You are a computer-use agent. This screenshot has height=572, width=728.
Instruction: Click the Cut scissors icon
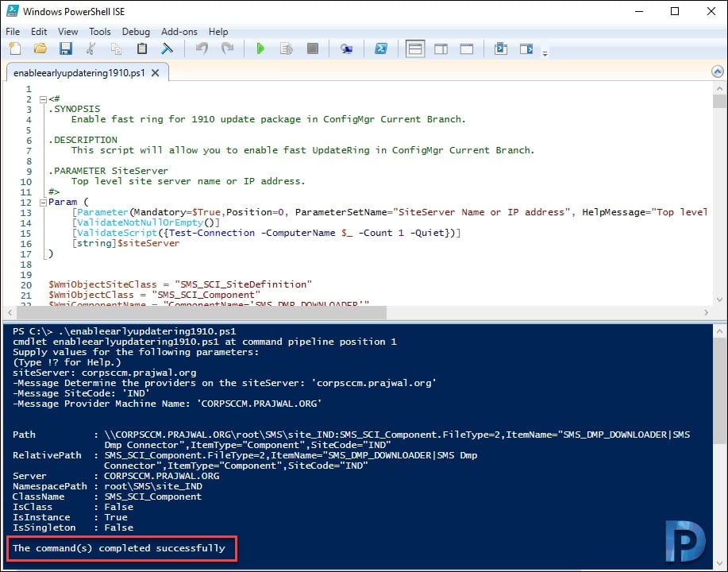[91, 48]
